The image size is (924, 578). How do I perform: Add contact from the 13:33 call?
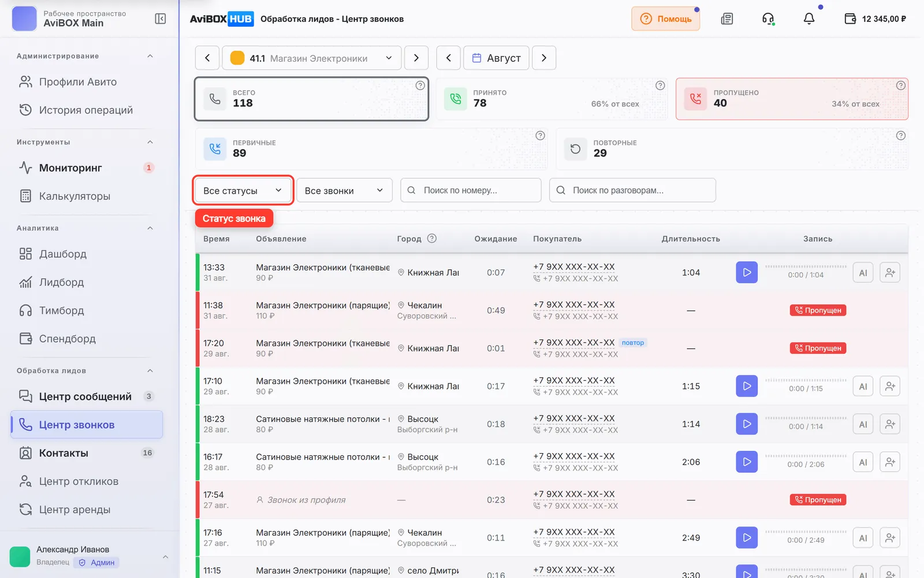(x=890, y=273)
